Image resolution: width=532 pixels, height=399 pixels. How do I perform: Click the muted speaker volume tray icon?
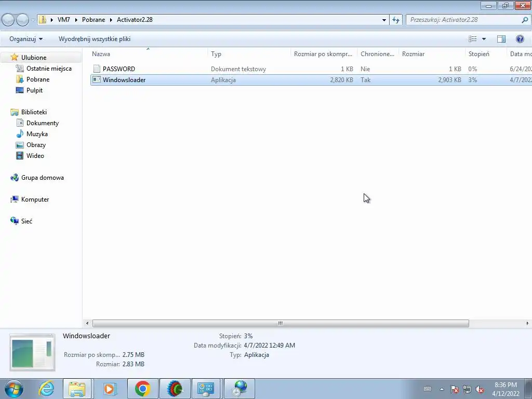480,389
